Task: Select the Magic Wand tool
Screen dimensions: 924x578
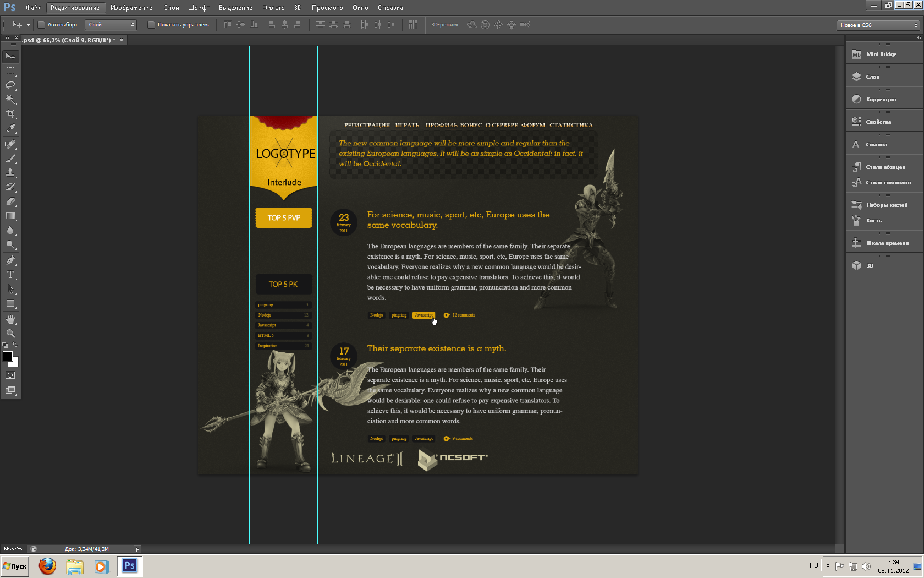Action: pyautogui.click(x=10, y=100)
